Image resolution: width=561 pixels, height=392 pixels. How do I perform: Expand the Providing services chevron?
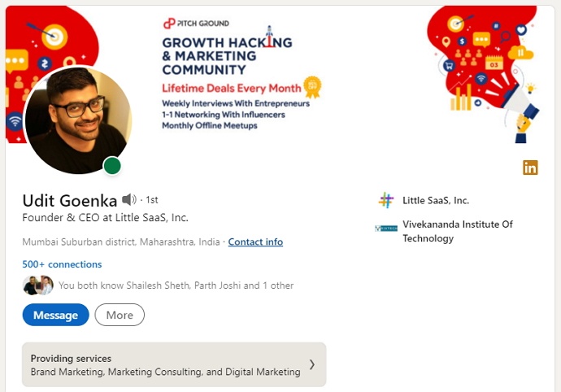312,364
